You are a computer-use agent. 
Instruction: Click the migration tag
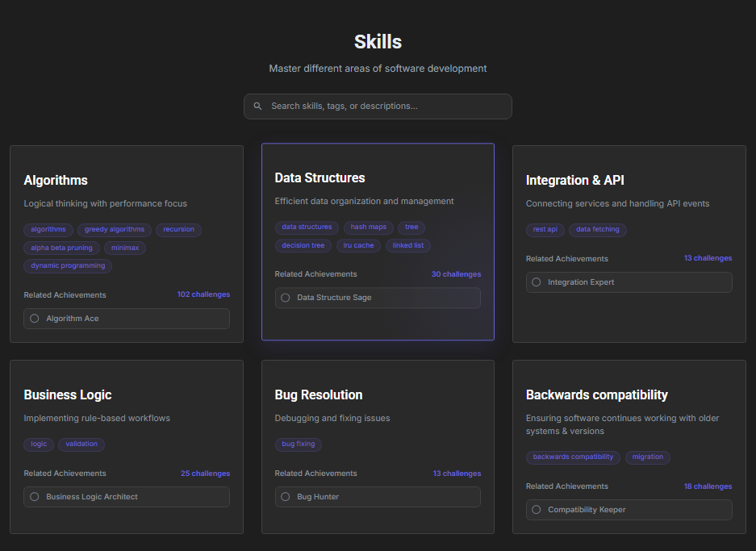tap(647, 457)
